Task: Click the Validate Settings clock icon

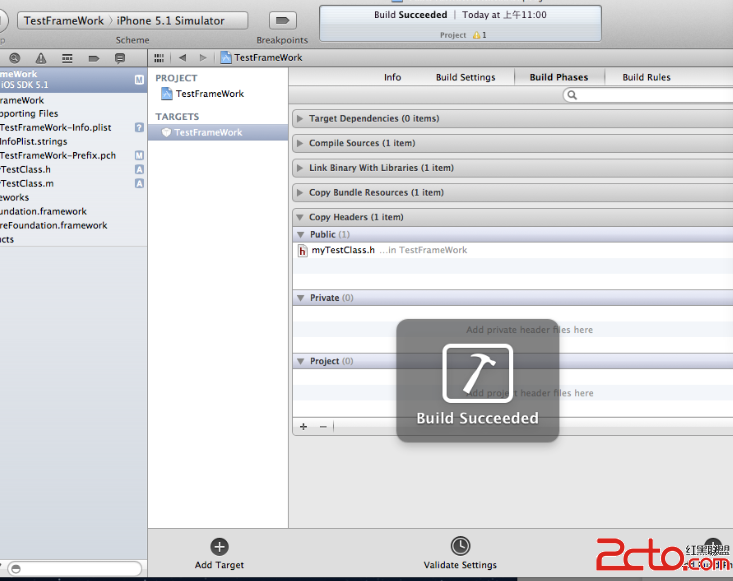Action: 459,546
